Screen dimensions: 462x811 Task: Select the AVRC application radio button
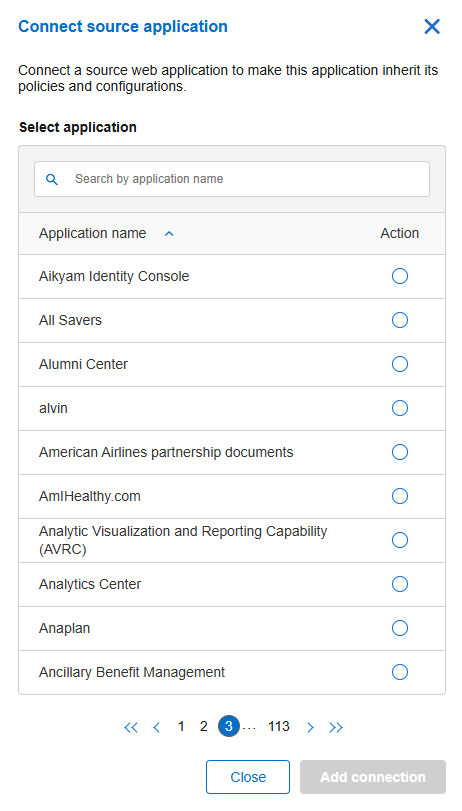399,540
